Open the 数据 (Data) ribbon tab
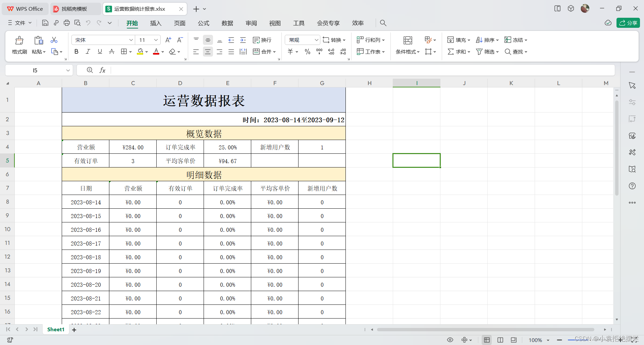Viewport: 644px width, 345px height. (227, 23)
